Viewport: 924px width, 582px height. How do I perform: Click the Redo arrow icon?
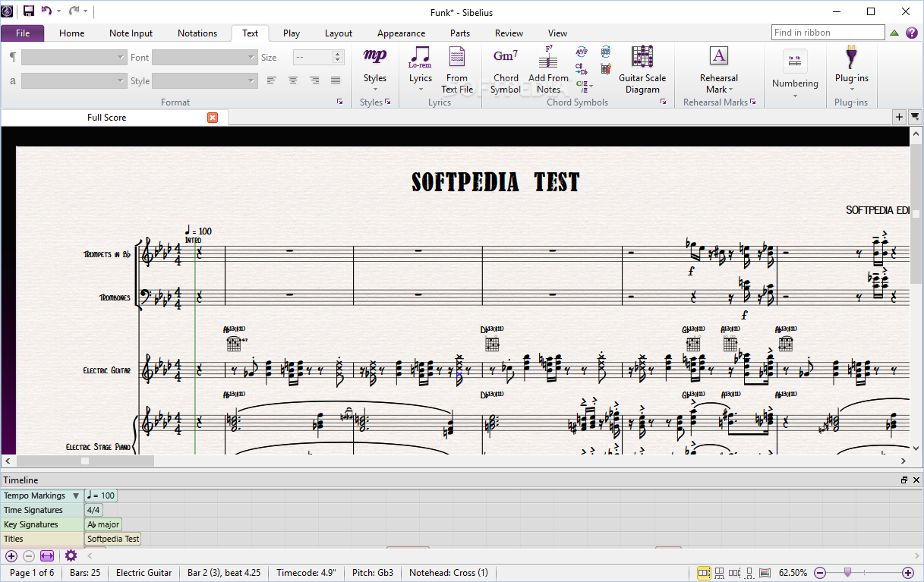(x=74, y=11)
